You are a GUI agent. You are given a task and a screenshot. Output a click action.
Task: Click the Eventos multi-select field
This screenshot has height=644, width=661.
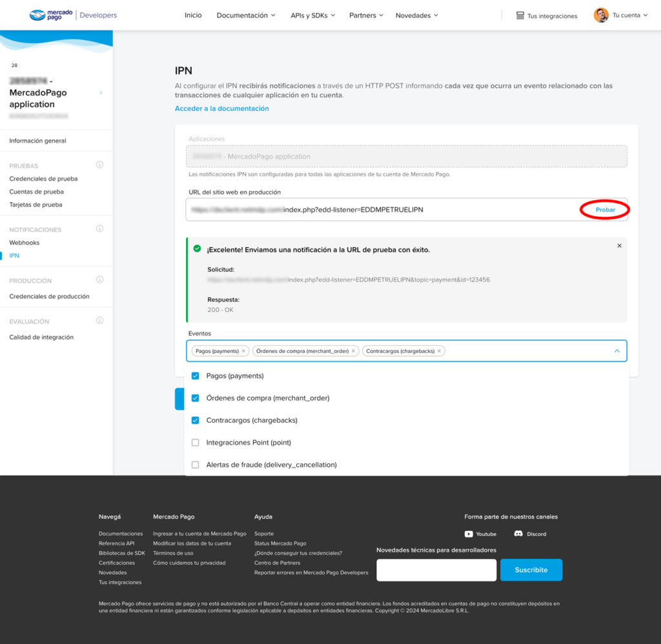407,351
